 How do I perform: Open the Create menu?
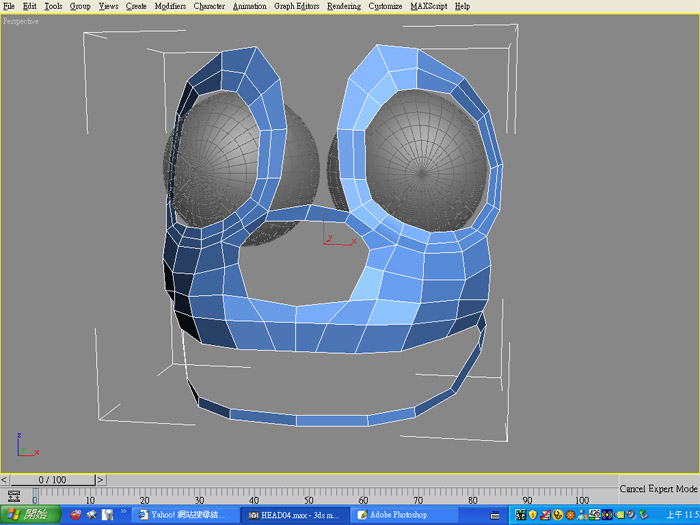click(136, 6)
